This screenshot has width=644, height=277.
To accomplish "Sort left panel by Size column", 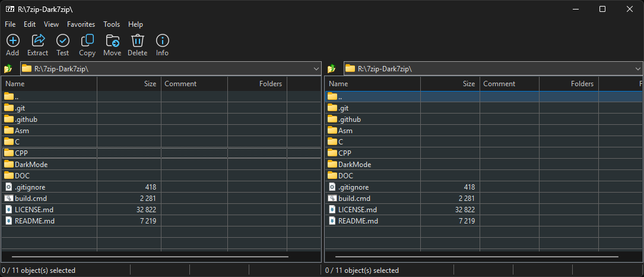I will coord(129,84).
